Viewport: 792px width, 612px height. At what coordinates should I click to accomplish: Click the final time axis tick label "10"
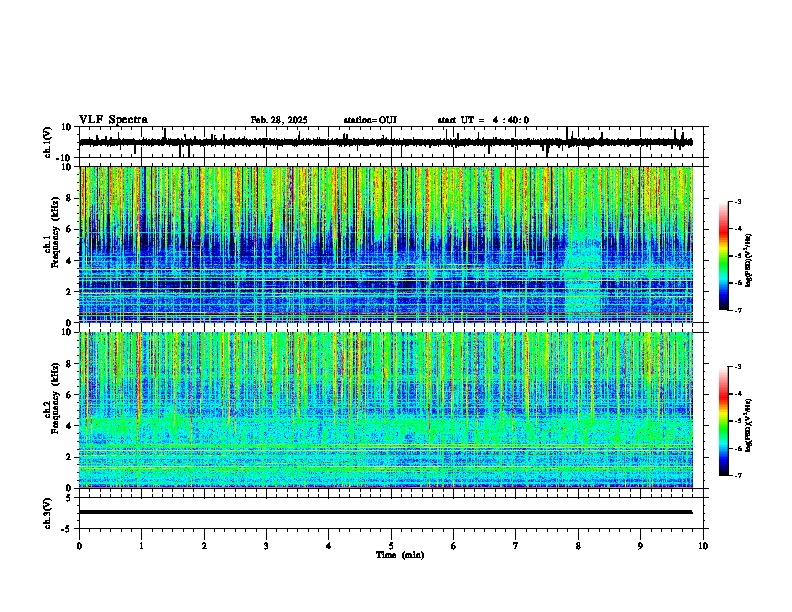tap(703, 546)
